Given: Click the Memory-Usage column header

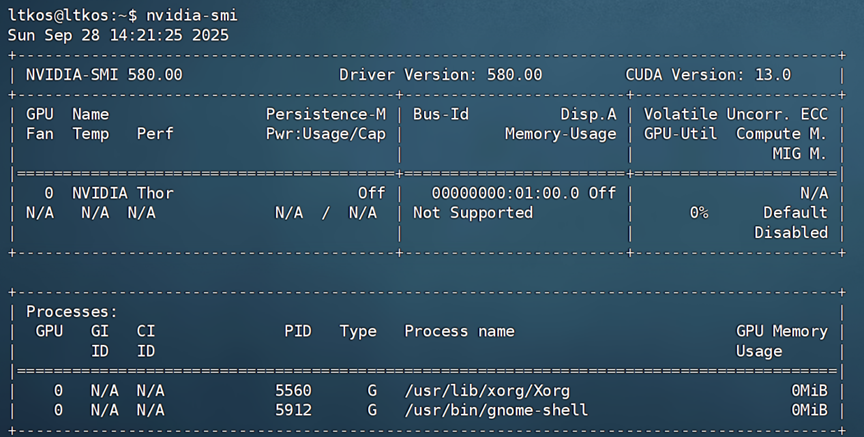Looking at the screenshot, I should coord(560,134).
